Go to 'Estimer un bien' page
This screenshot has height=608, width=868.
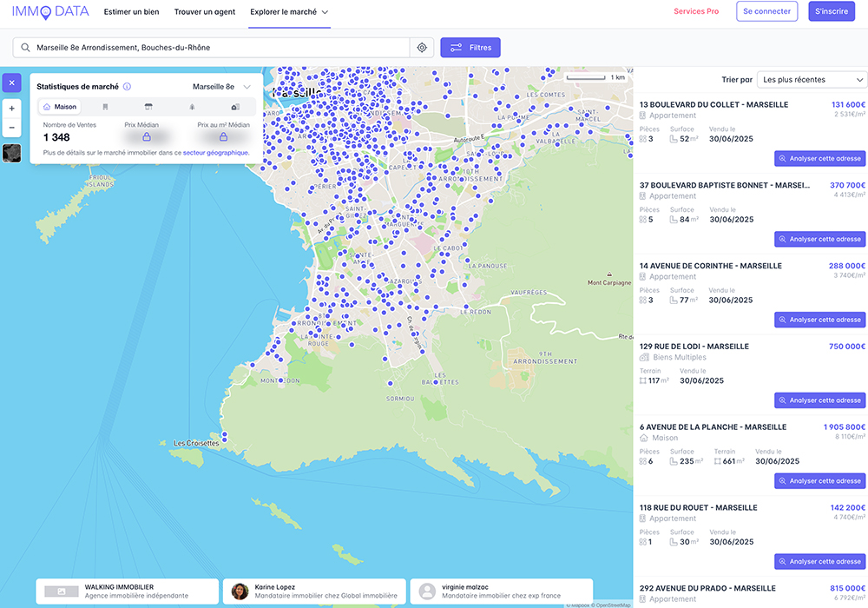click(x=131, y=12)
